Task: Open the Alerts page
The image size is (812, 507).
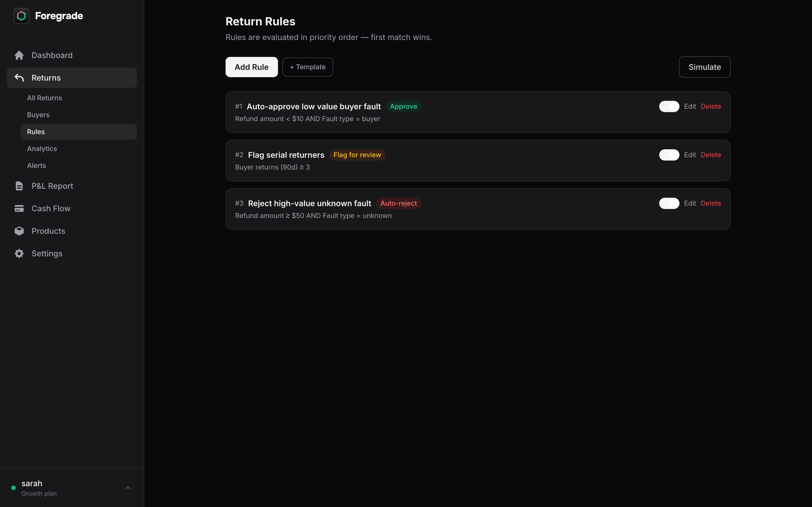Action: (x=36, y=165)
